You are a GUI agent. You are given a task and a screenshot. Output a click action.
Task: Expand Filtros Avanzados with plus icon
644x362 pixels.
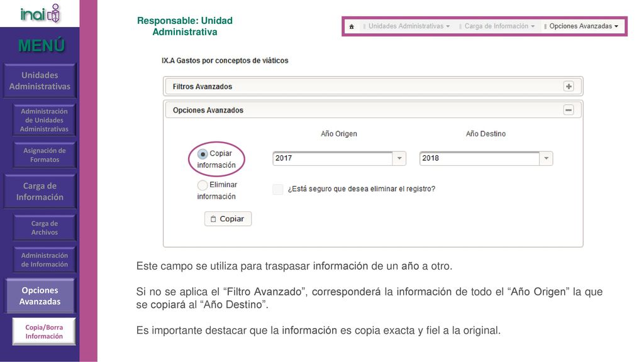pyautogui.click(x=569, y=87)
